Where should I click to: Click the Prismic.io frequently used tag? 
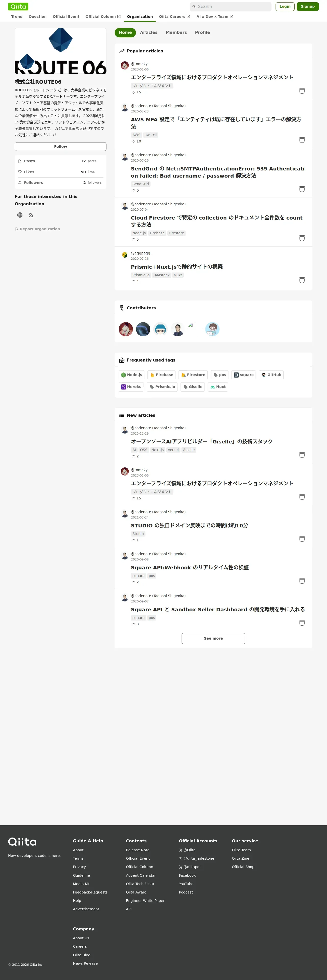pos(162,387)
